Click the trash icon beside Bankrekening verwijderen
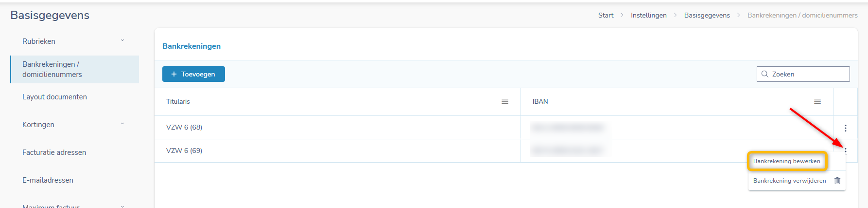The image size is (868, 208). (x=837, y=181)
